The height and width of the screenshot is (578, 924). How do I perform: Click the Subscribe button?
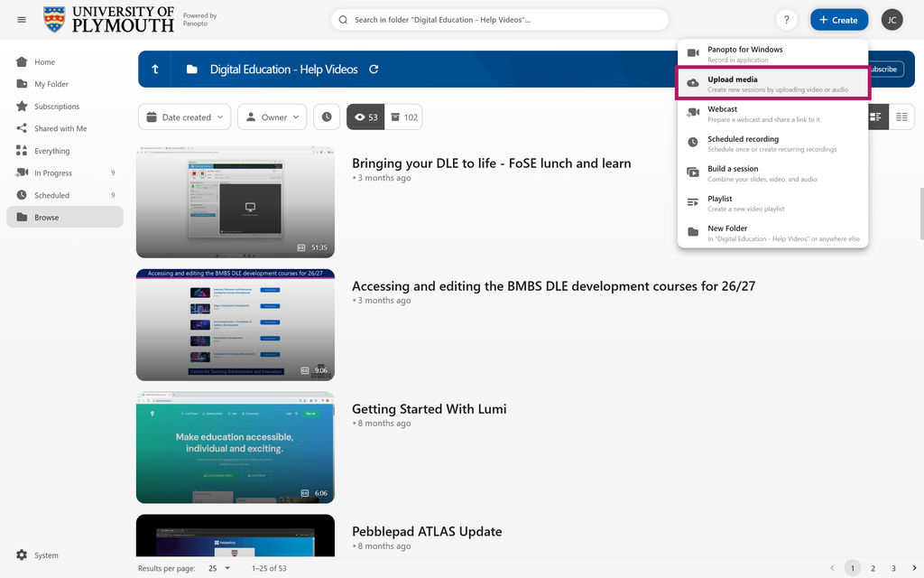[x=886, y=69]
